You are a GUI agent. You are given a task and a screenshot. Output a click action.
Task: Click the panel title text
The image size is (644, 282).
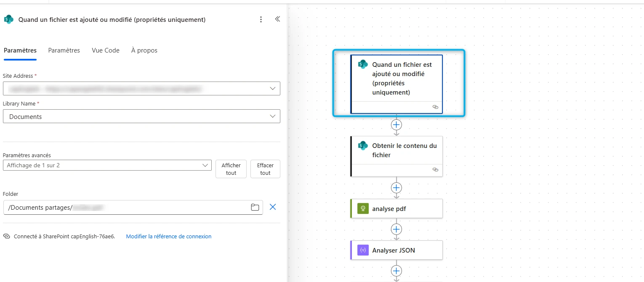[112, 20]
